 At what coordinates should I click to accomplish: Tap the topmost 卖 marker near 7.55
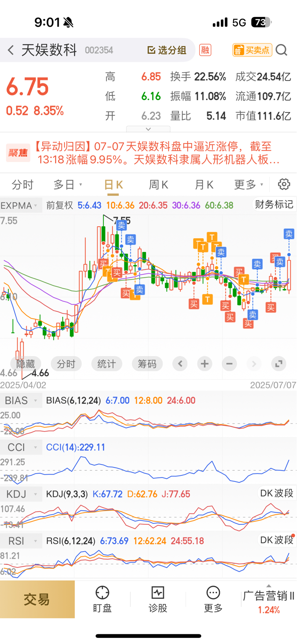(x=122, y=225)
